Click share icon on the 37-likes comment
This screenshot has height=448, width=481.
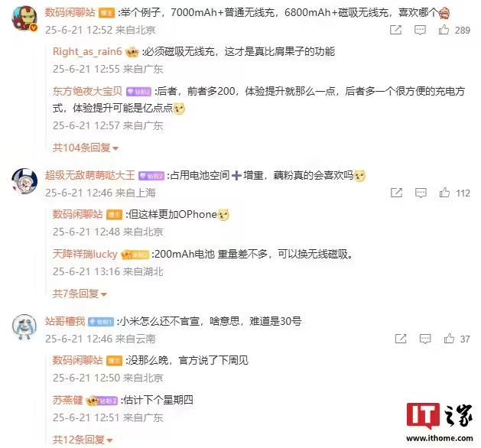[x=401, y=339]
